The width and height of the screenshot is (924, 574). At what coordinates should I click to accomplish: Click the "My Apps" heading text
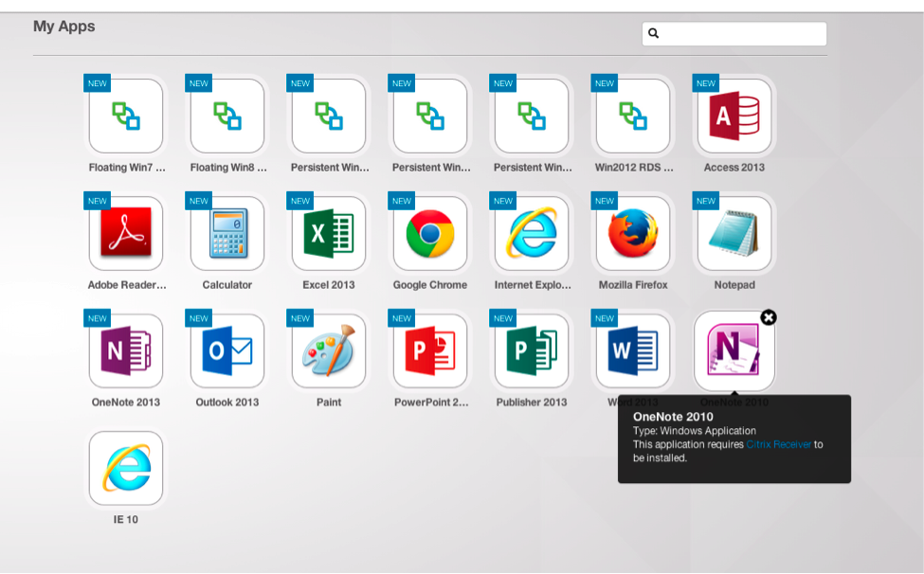pos(63,27)
